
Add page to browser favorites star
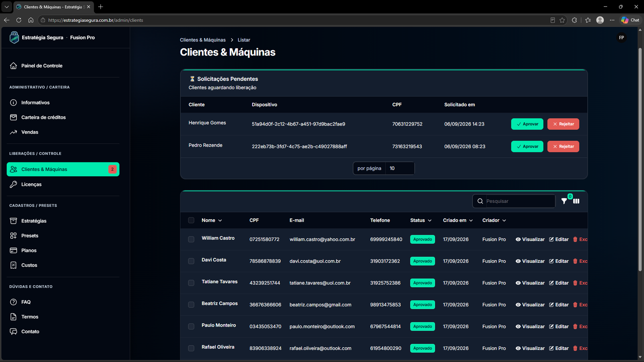(x=562, y=20)
